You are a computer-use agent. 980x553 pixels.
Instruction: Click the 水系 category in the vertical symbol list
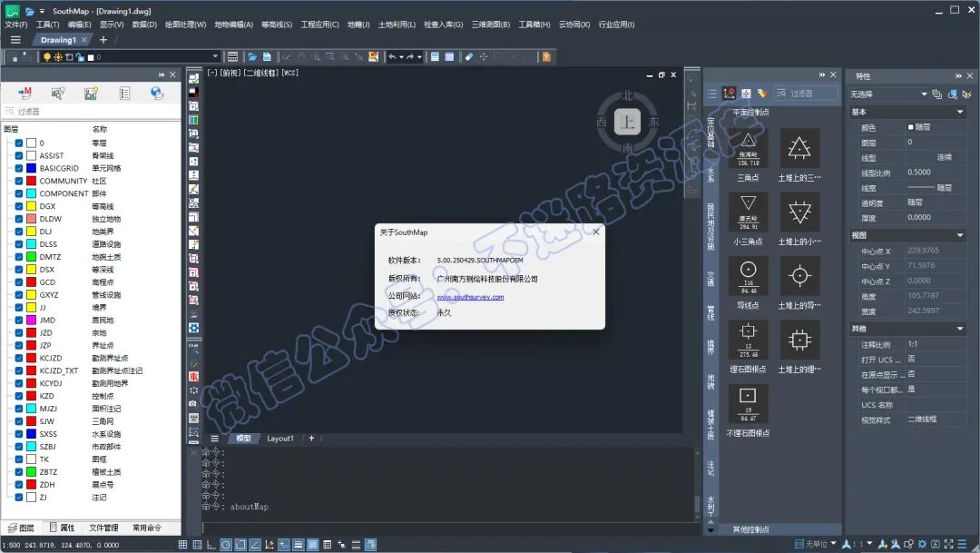click(x=710, y=174)
